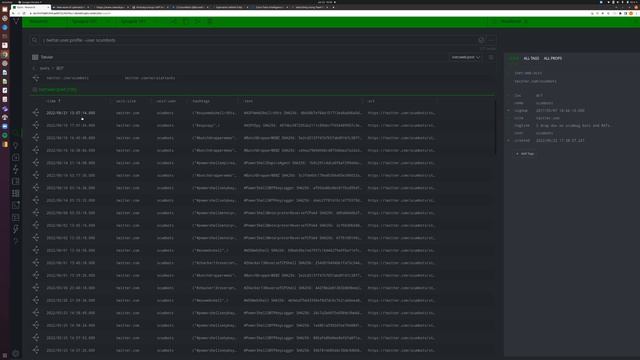The height and width of the screenshot is (360, 640).
Task: Open the display mode dropdown above the results
Action: [x=465, y=57]
